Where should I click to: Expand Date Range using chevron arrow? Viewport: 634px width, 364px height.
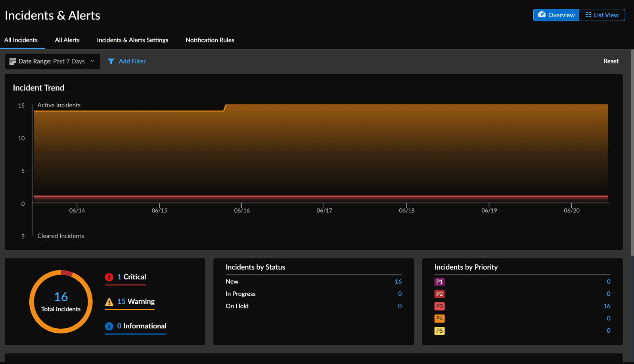(92, 61)
